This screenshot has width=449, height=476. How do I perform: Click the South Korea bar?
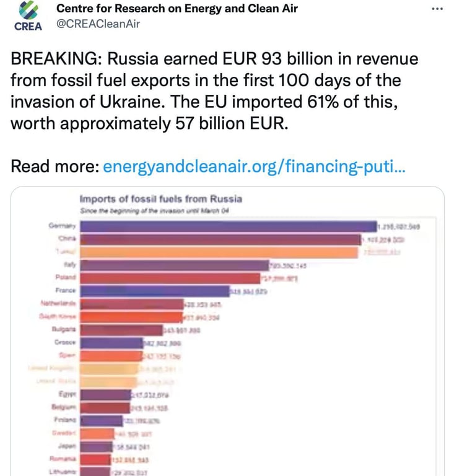[131, 317]
